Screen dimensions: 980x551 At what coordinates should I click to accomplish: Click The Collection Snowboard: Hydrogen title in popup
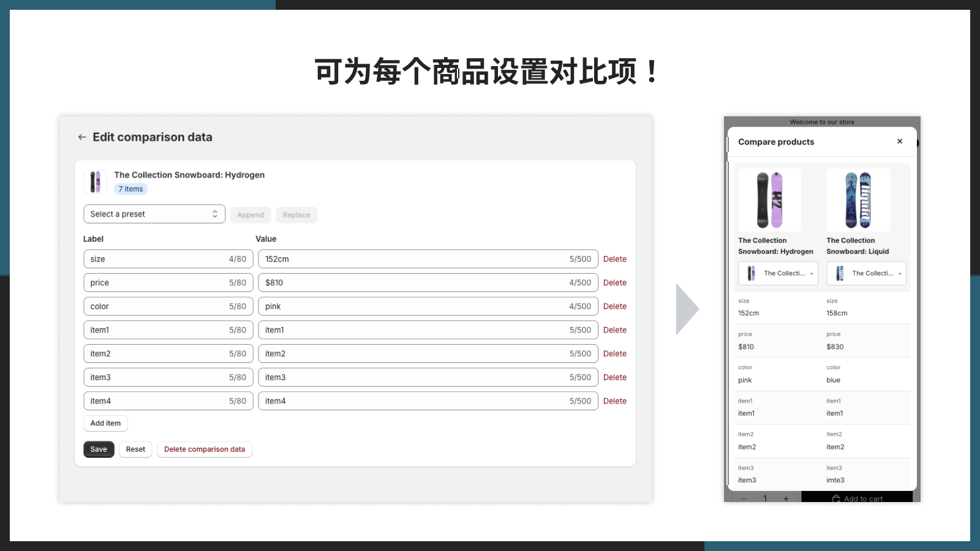click(775, 246)
